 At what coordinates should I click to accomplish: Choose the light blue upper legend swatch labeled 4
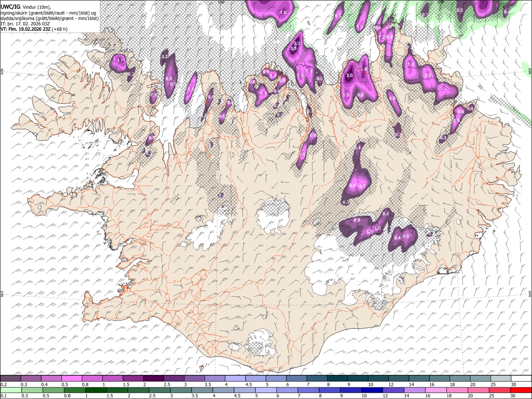[x=234, y=379]
